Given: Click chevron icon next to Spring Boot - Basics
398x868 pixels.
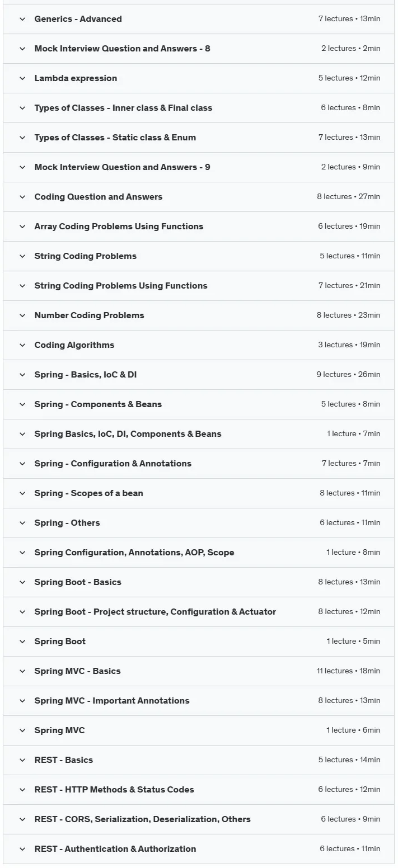Looking at the screenshot, I should [x=22, y=582].
